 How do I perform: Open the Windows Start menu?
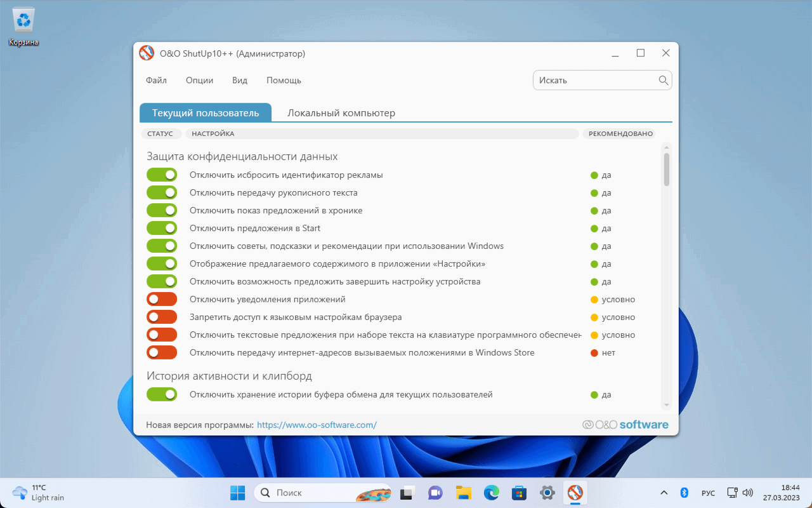(237, 493)
